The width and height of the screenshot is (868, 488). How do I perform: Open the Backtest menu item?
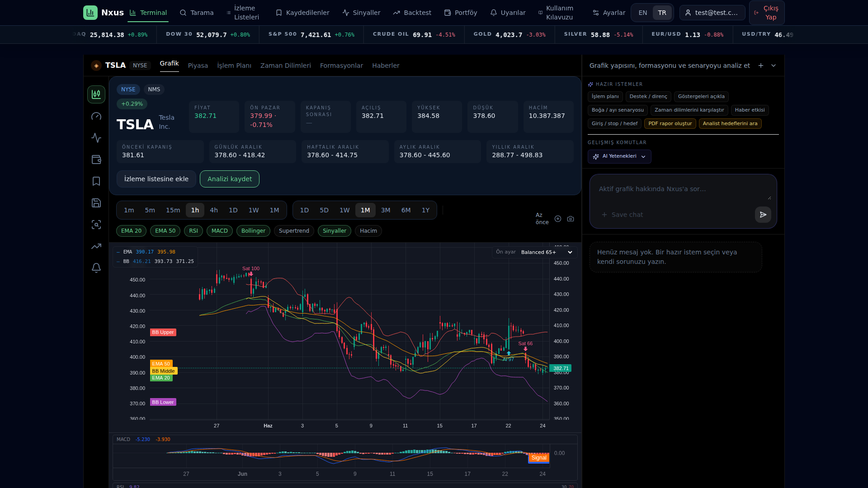412,13
